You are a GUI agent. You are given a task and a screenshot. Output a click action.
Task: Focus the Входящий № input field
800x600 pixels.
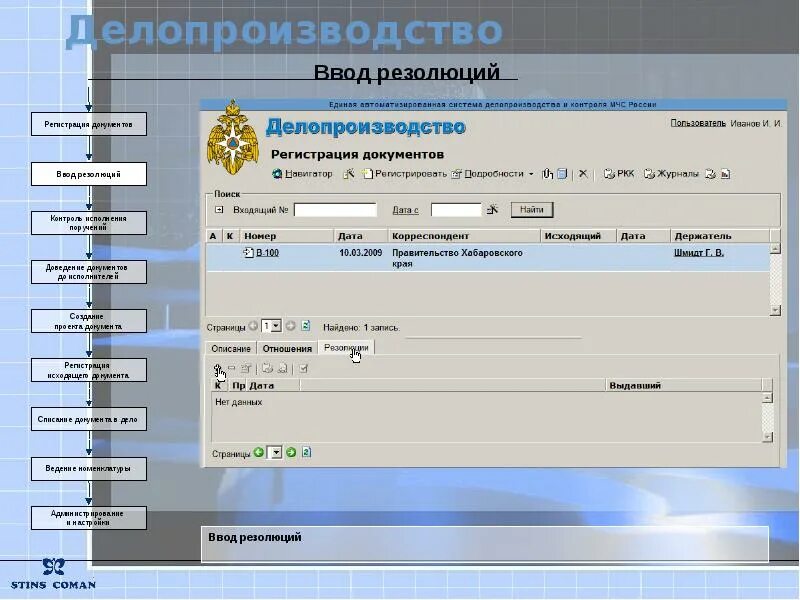(x=335, y=210)
